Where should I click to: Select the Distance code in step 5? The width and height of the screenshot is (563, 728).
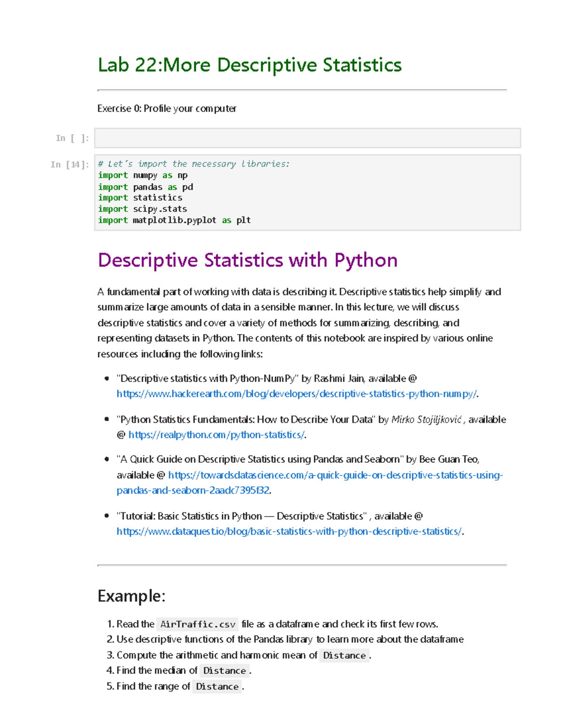click(x=217, y=686)
